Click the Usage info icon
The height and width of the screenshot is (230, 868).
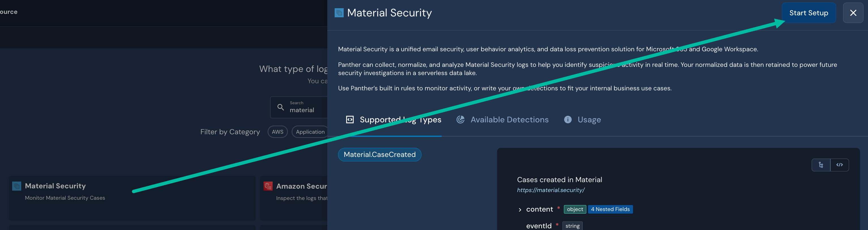568,120
